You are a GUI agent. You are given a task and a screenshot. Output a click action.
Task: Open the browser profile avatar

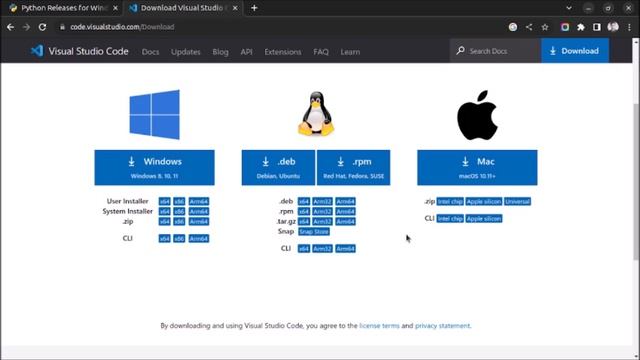point(613,27)
